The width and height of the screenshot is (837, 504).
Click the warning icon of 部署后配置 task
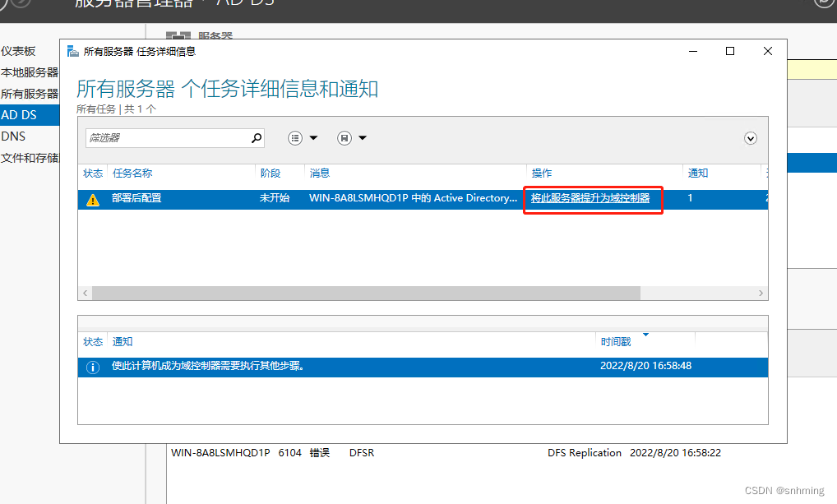[93, 201]
